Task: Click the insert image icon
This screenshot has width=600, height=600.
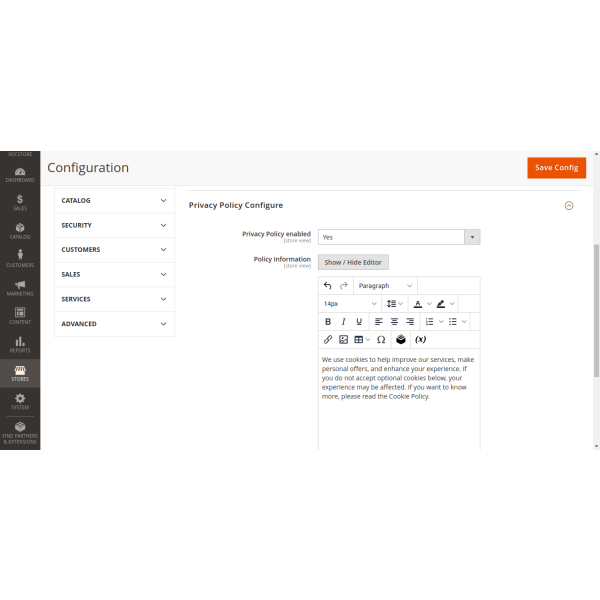Action: [343, 339]
